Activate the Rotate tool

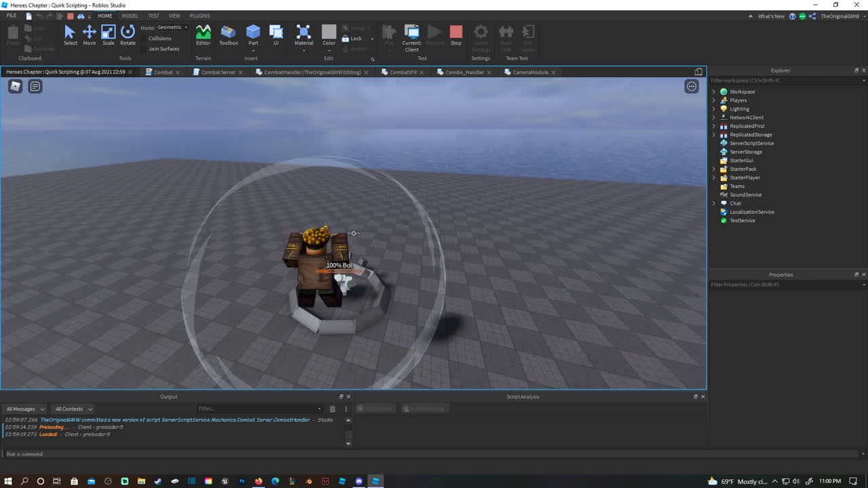coord(127,35)
